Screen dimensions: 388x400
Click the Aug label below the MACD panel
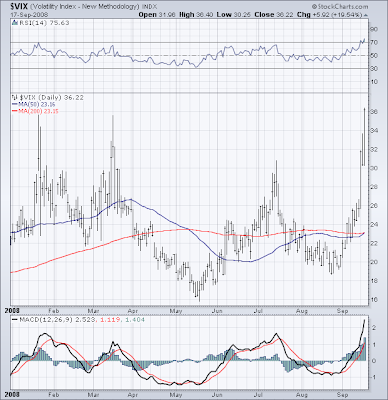coord(302,394)
